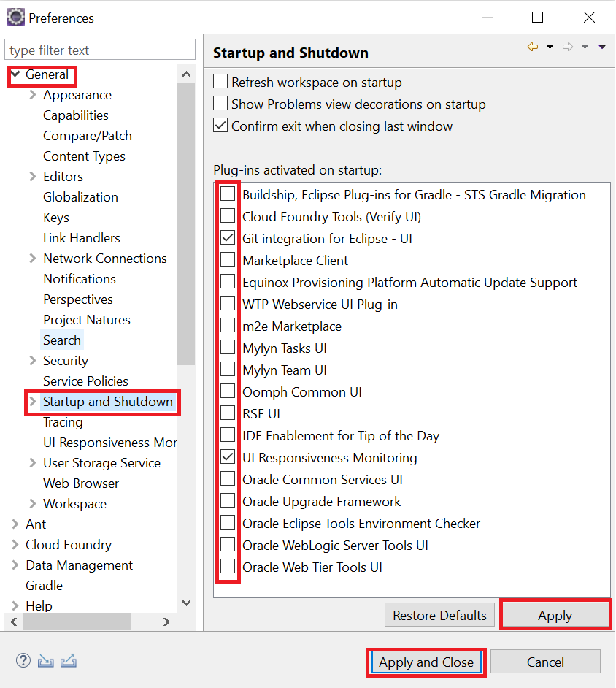
Task: Uncheck Git integration for Eclipse - UI
Action: click(x=228, y=238)
